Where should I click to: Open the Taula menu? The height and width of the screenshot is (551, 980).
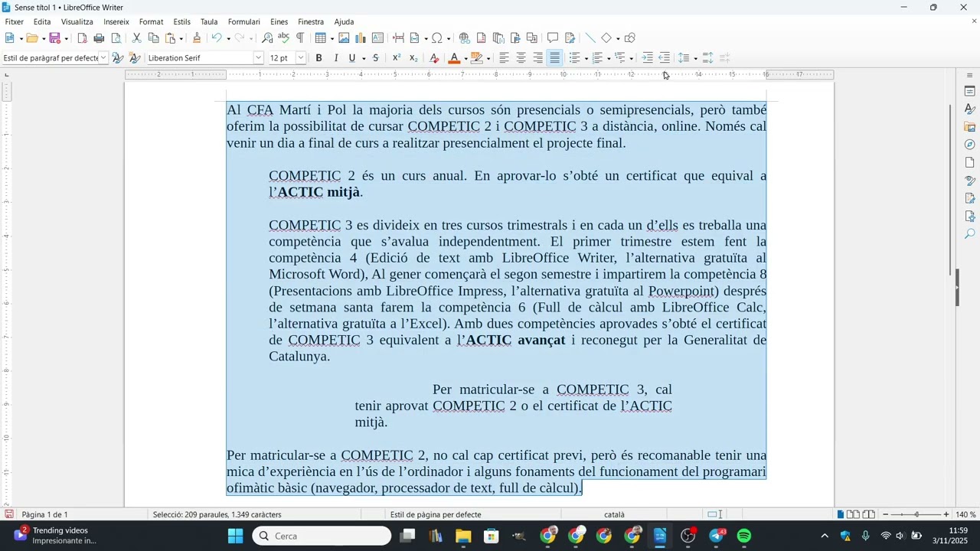pyautogui.click(x=209, y=22)
